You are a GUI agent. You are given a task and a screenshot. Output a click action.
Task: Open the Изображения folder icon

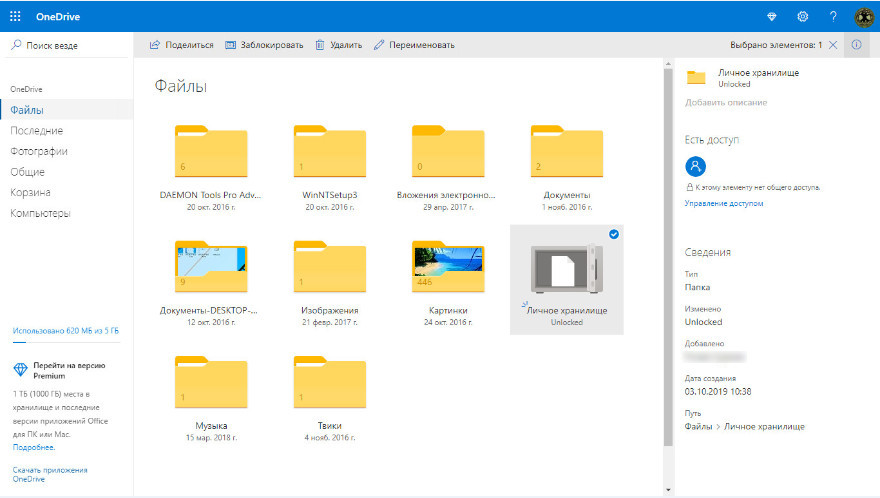[x=330, y=266]
